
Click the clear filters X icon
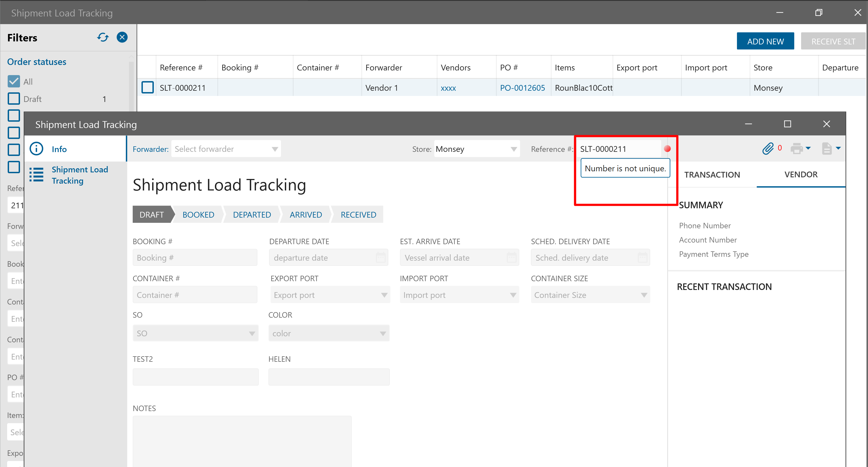[122, 37]
